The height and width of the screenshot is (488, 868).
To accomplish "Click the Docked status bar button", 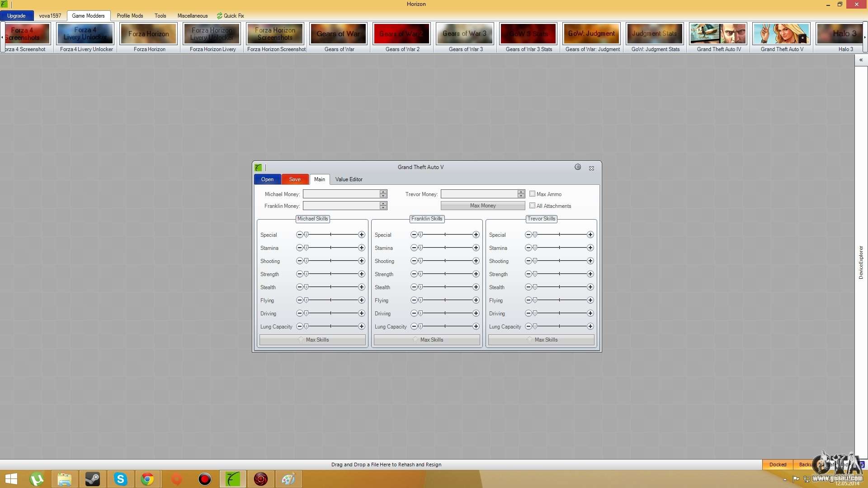I will [778, 465].
